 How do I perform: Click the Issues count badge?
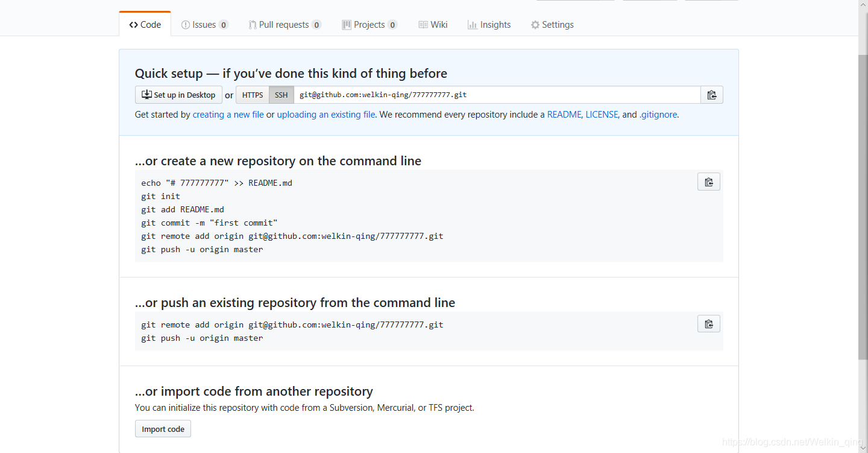point(224,25)
